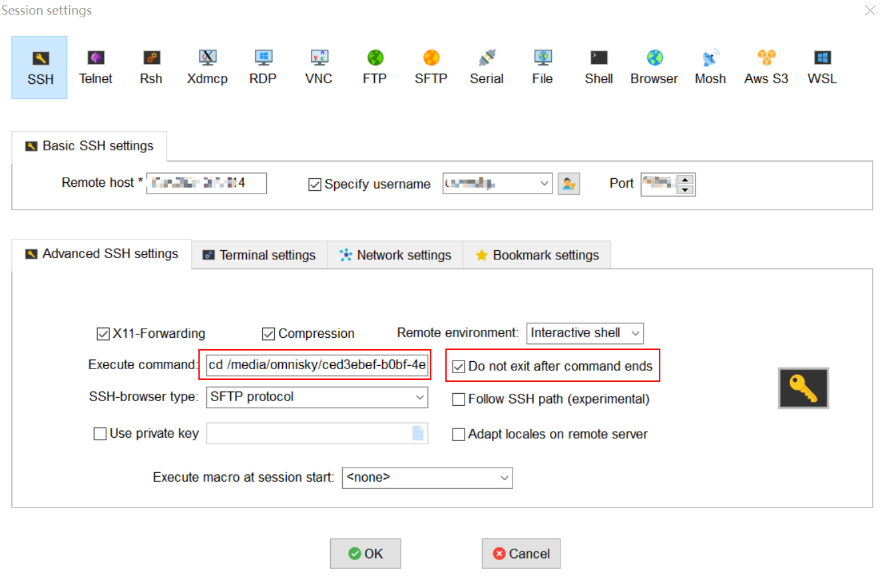Open the VNC session type
Image resolution: width=880 pixels, height=588 pixels.
pyautogui.click(x=318, y=67)
